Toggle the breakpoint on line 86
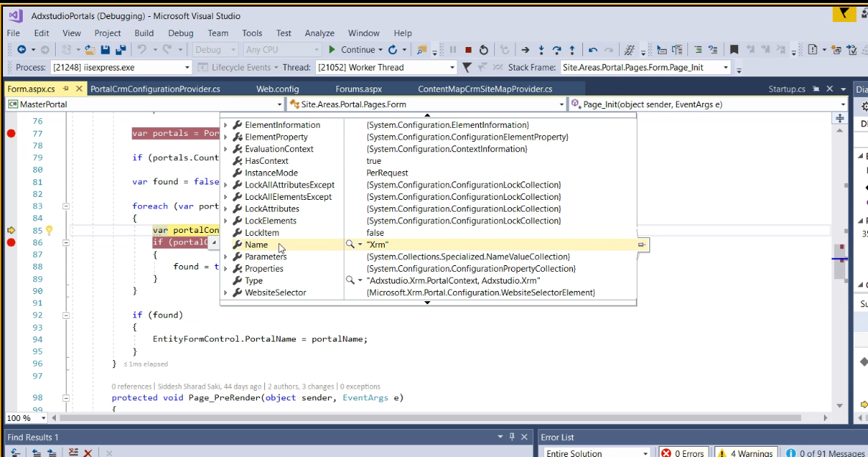Screen dimensions: 868x457 click(x=11, y=242)
